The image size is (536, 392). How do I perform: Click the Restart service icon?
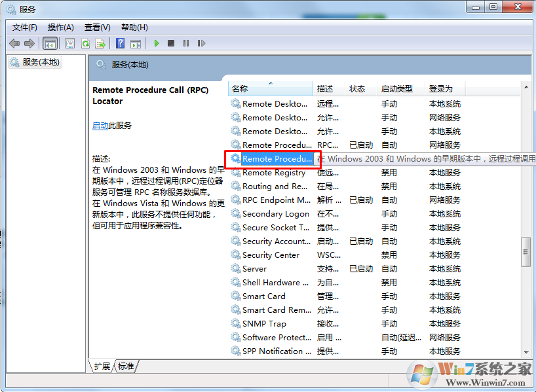tap(201, 43)
